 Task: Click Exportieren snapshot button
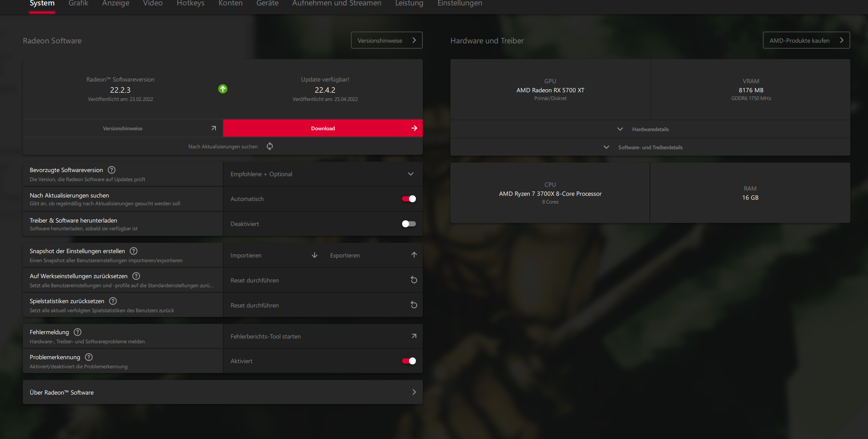(373, 255)
